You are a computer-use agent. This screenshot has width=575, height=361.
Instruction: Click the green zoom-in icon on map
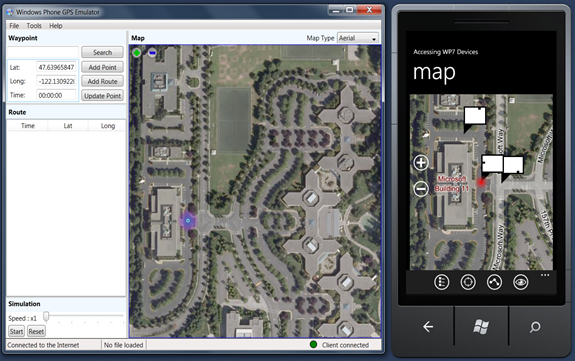tap(137, 53)
